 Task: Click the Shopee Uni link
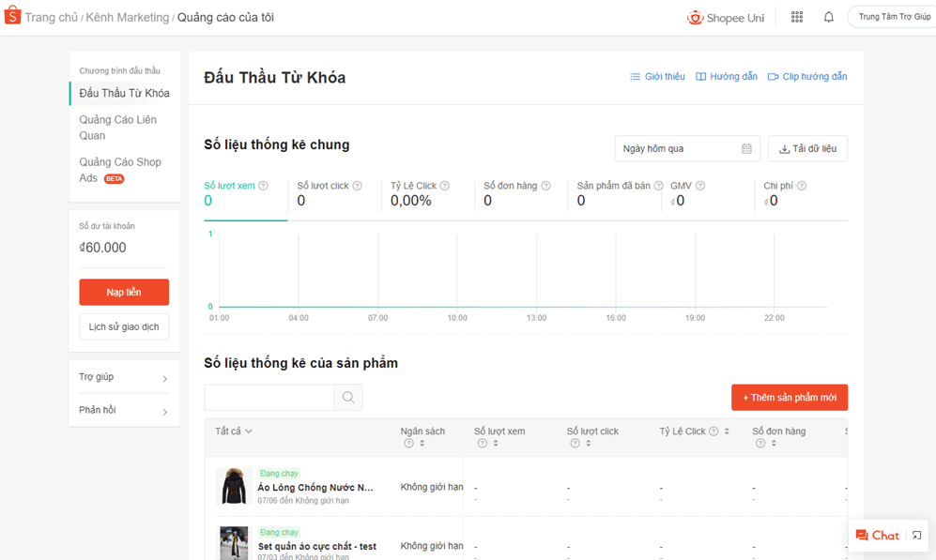click(726, 18)
